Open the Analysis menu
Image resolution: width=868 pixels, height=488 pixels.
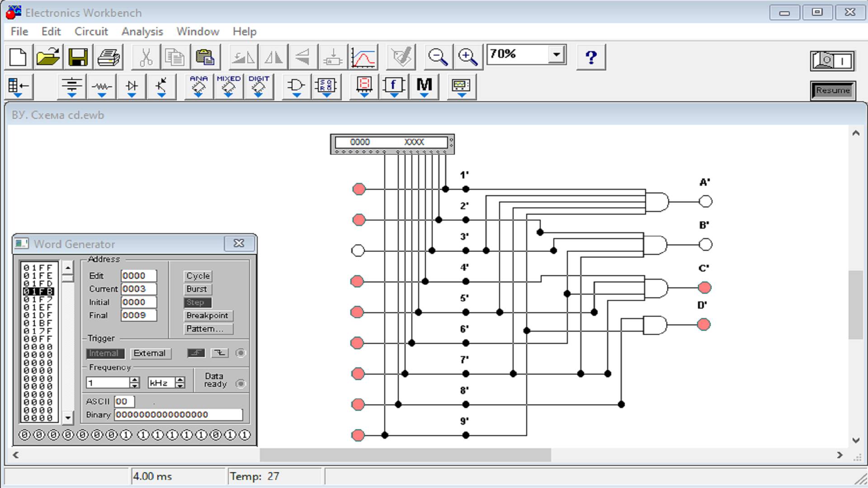(x=142, y=32)
